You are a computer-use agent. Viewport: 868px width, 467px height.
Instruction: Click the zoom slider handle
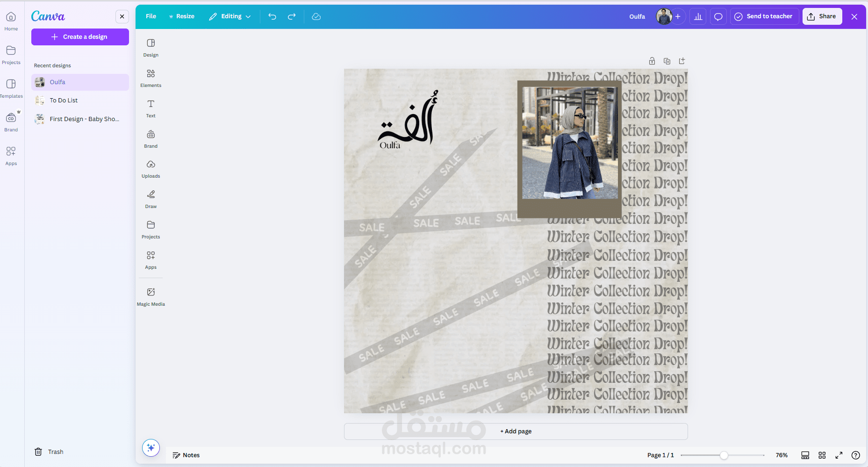(x=724, y=455)
